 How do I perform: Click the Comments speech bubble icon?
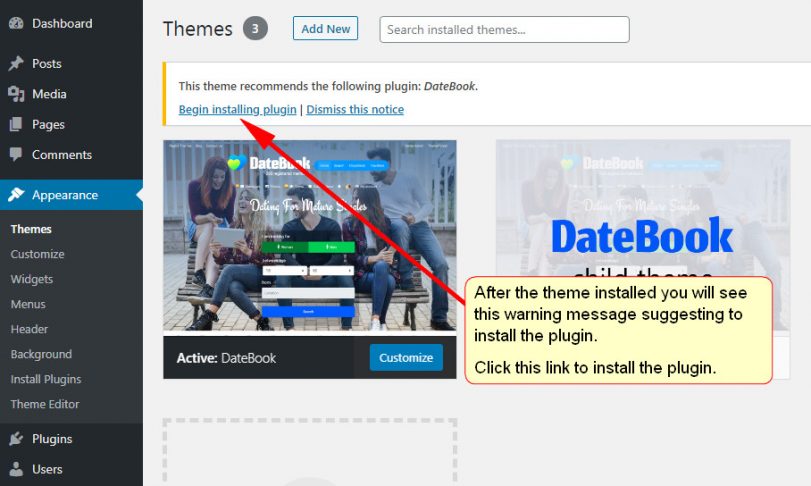(x=16, y=154)
